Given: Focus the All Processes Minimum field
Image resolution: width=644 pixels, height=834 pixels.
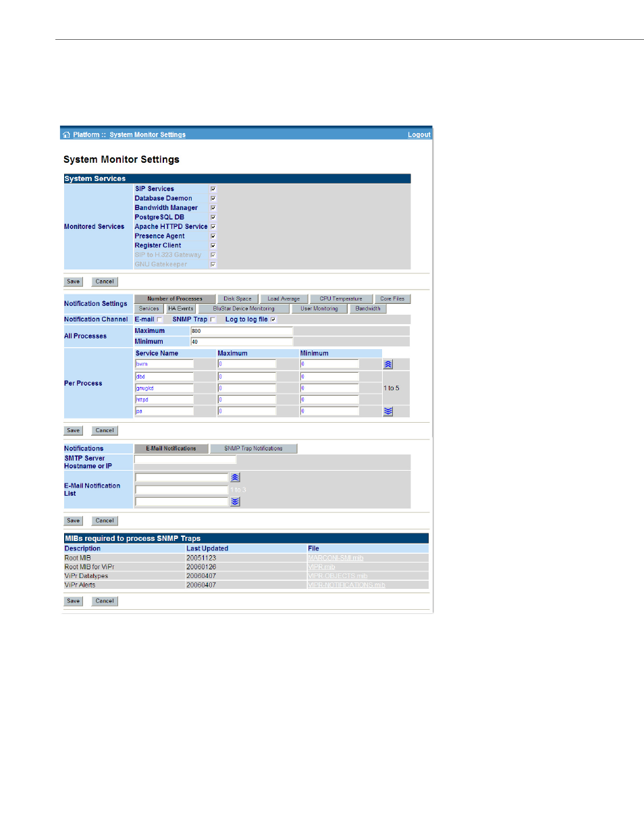Looking at the screenshot, I should (242, 342).
